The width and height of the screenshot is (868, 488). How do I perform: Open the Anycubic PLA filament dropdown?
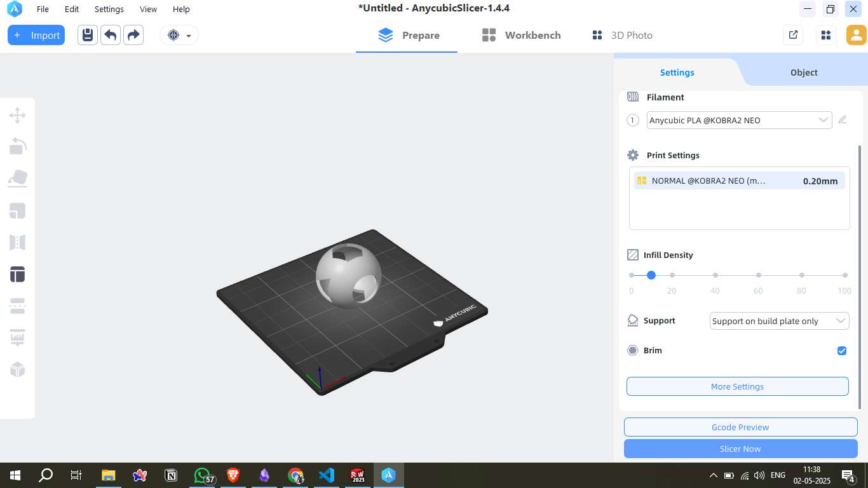739,119
